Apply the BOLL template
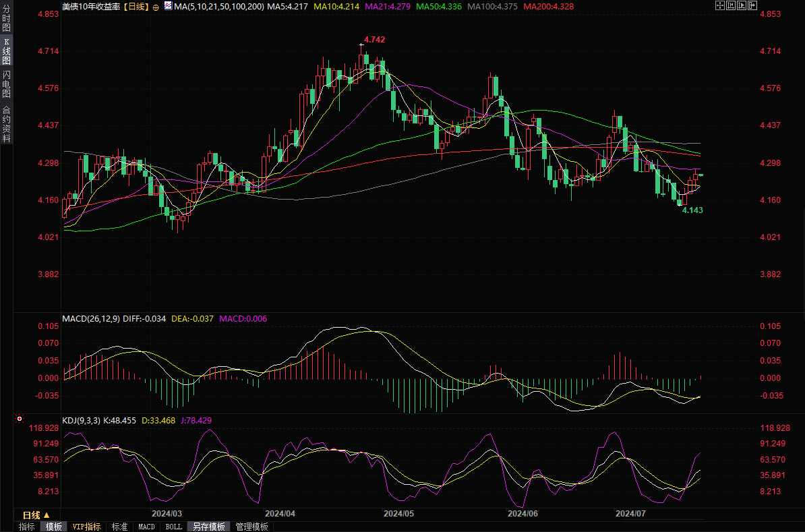Image resolution: width=805 pixels, height=532 pixels. pyautogui.click(x=173, y=527)
